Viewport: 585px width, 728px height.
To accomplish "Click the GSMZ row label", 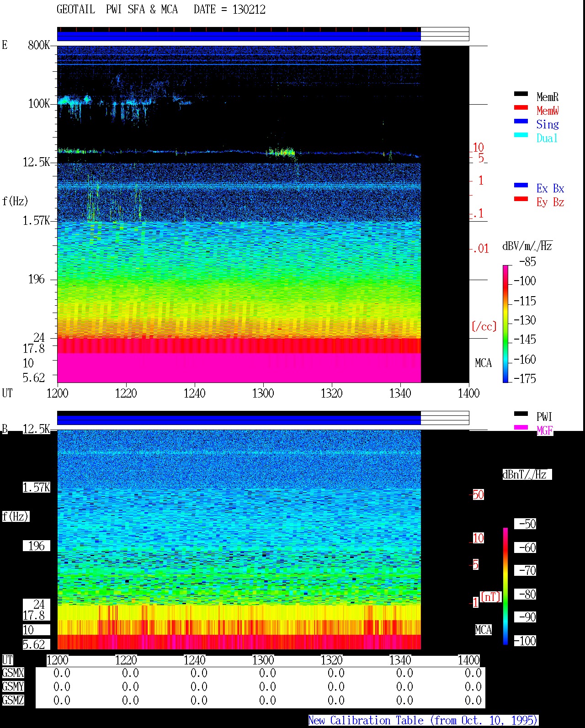I will pos(13,700).
